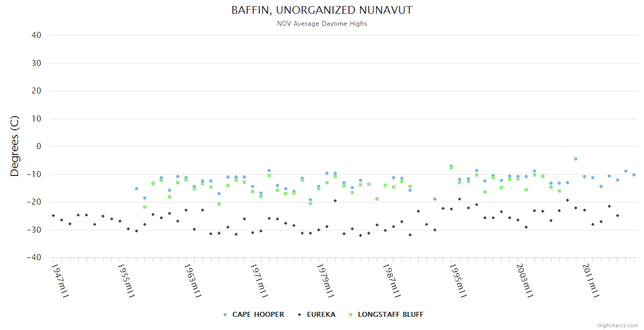Screen dimensions: 644x330
Task: Click the blue Cape Hooper legend circle marker
Action: [x=225, y=315]
